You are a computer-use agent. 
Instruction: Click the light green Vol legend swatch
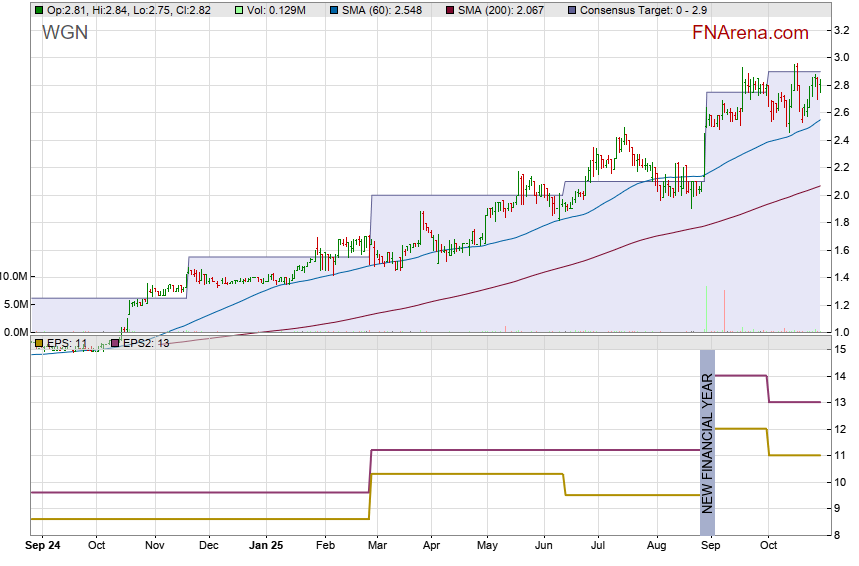[x=237, y=9]
